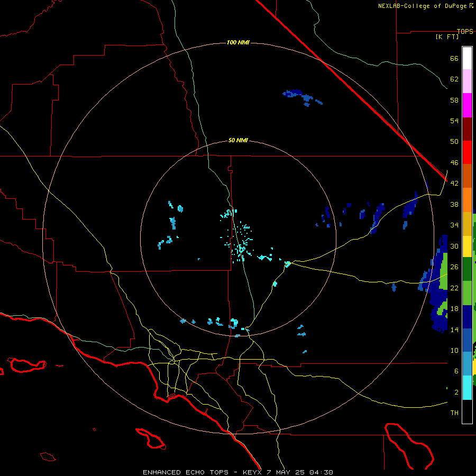Click the 22 value on the legend scale

[454, 288]
